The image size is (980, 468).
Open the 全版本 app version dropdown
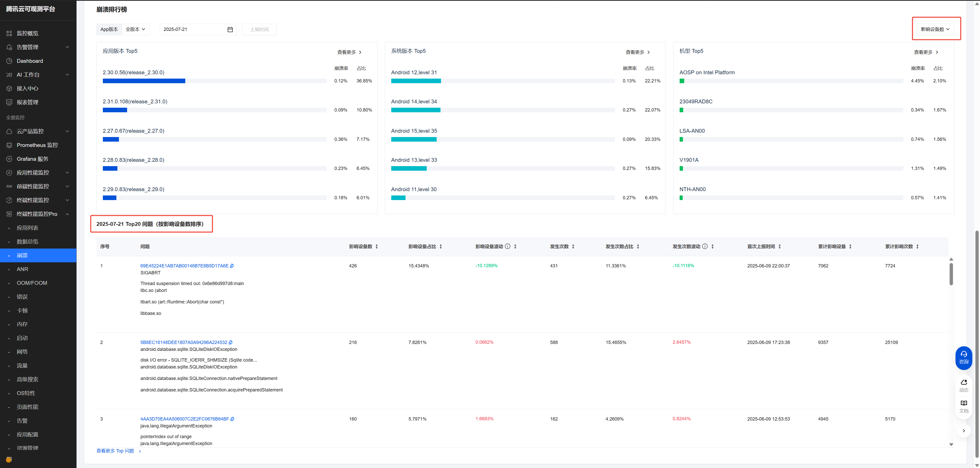click(136, 29)
